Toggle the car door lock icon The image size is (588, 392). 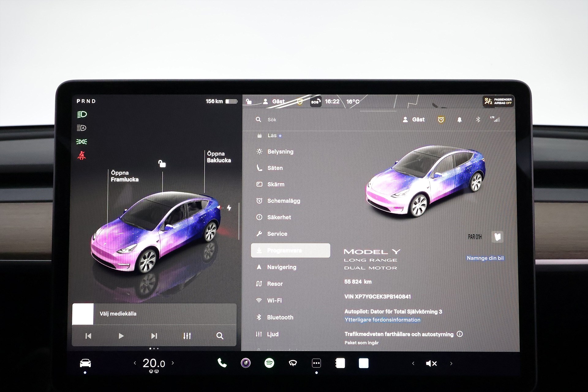pyautogui.click(x=162, y=164)
